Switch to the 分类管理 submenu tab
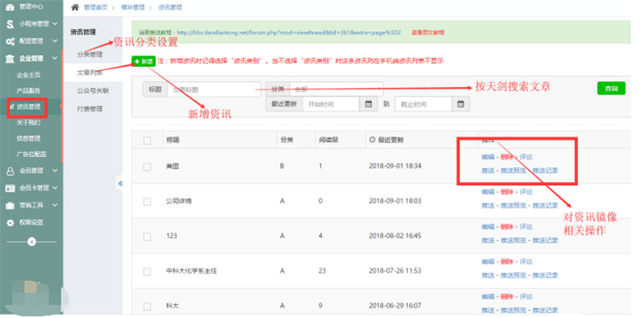The height and width of the screenshot is (318, 644). [x=89, y=54]
